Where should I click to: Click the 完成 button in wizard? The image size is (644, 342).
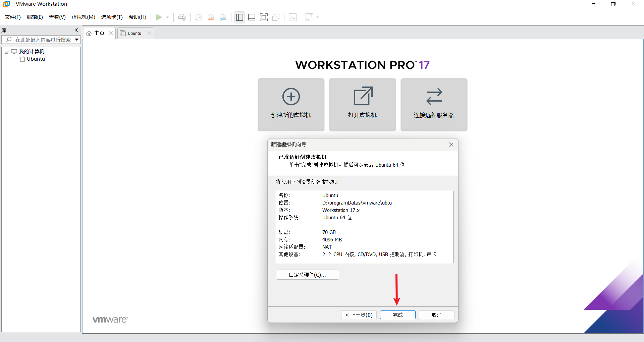coord(397,315)
